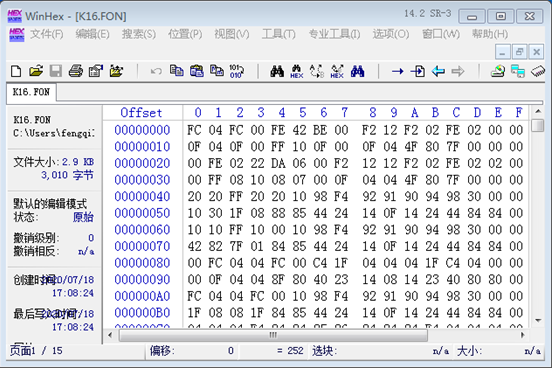Open find hex values with the HEX binoculars icon
This screenshot has width=552, height=368.
click(297, 71)
